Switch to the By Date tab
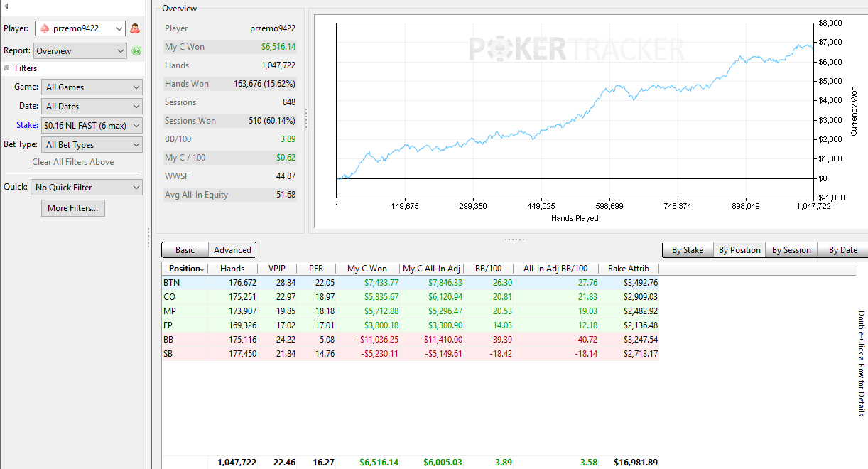 pos(842,250)
